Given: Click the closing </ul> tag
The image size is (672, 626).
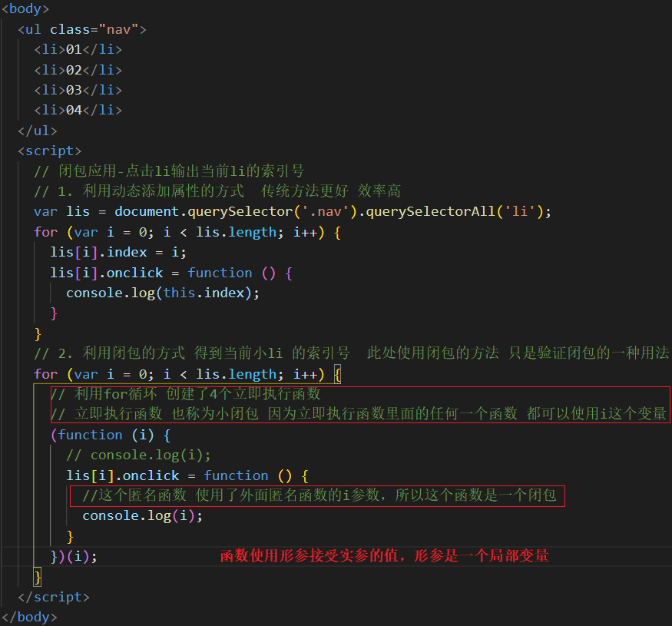Looking at the screenshot, I should 38,131.
